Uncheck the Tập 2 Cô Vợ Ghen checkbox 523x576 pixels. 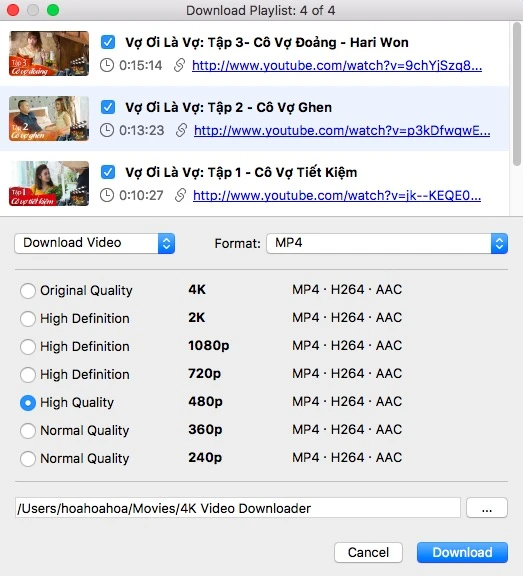[108, 107]
